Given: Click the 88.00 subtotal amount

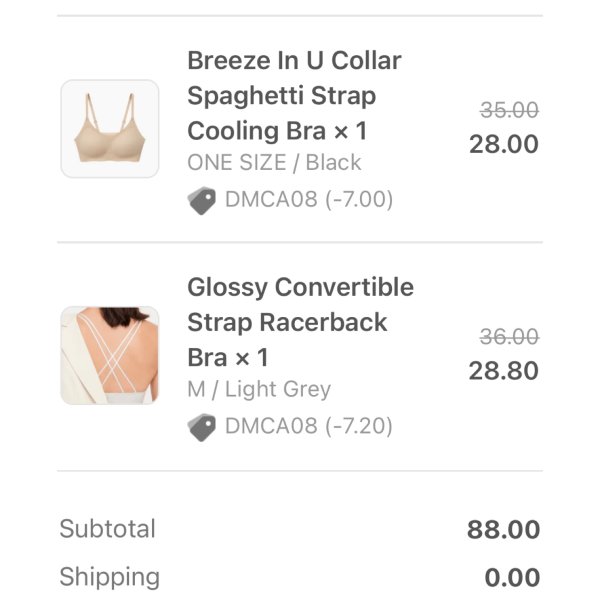Looking at the screenshot, I should [503, 530].
